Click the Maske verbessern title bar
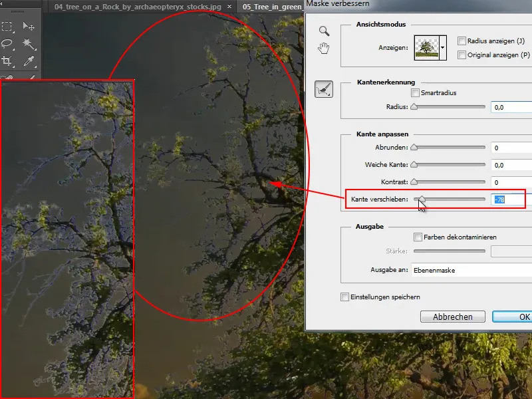 coord(418,5)
